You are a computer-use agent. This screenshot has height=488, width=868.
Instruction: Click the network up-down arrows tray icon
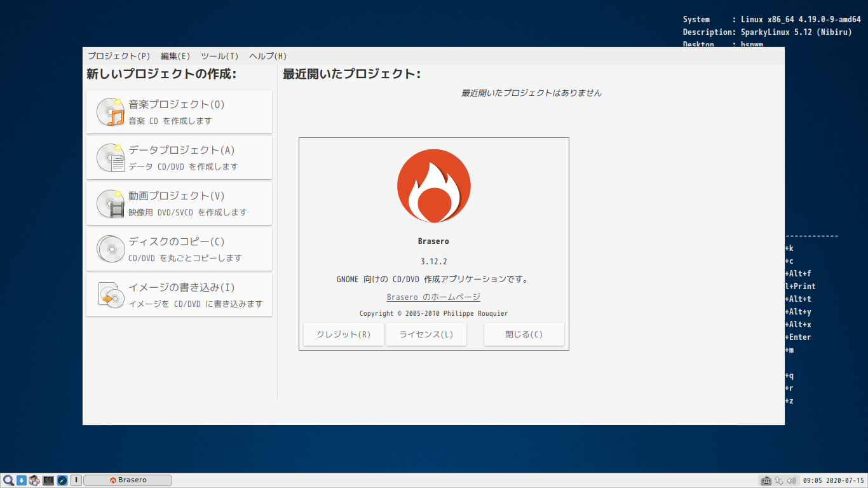click(779, 480)
